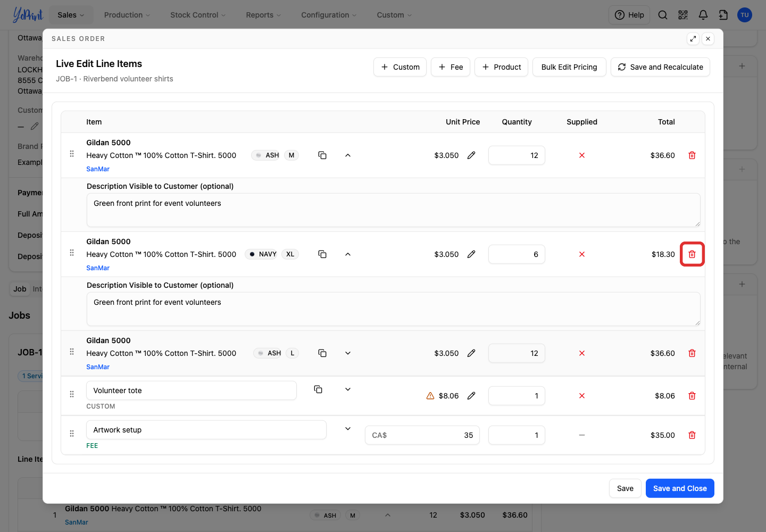Open the Reports menu
Image resolution: width=766 pixels, height=532 pixels.
point(263,15)
